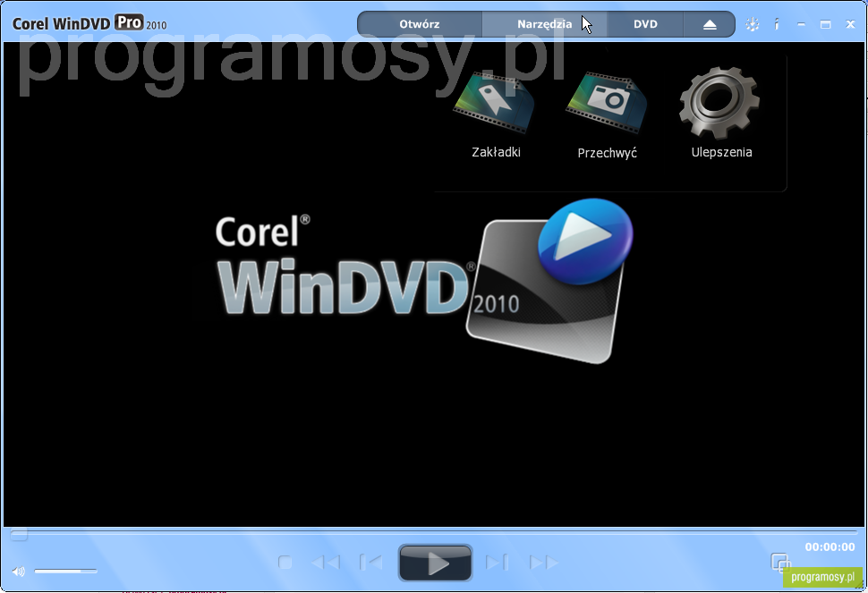868x593 pixels.
Task: Open the Otwórz menu
Action: [420, 24]
